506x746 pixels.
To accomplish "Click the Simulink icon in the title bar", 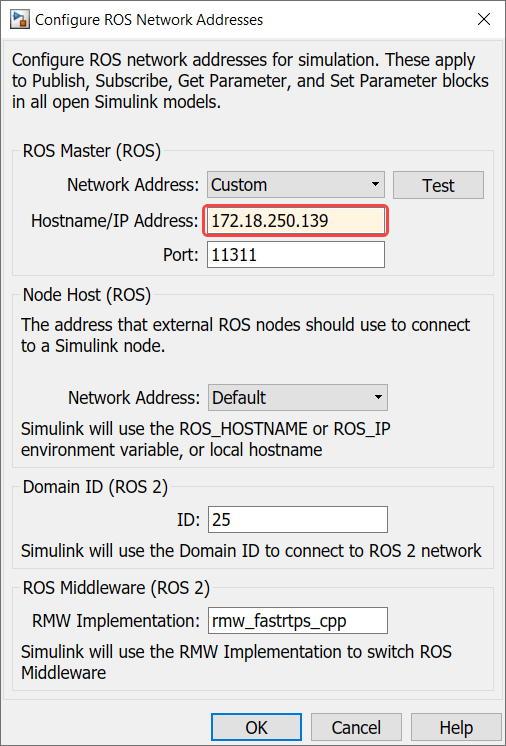I will [20, 20].
